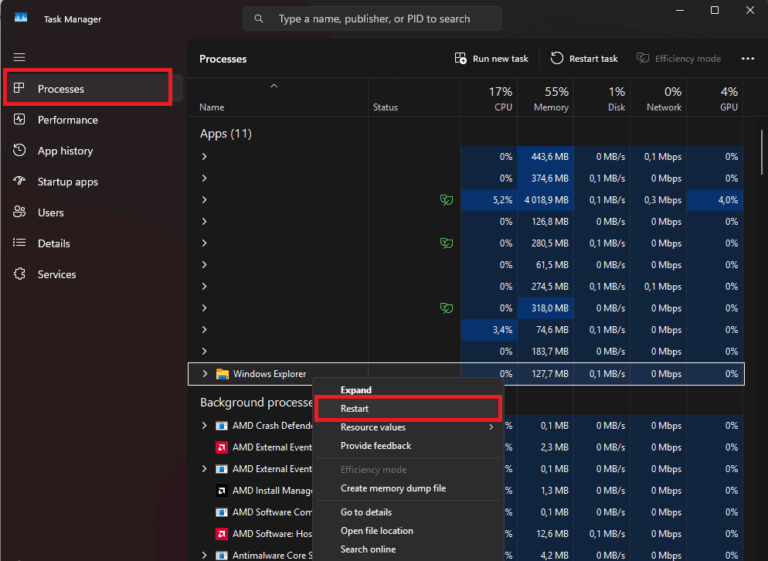This screenshot has width=768, height=561.
Task: Switch to the Performance page
Action: tap(93, 120)
